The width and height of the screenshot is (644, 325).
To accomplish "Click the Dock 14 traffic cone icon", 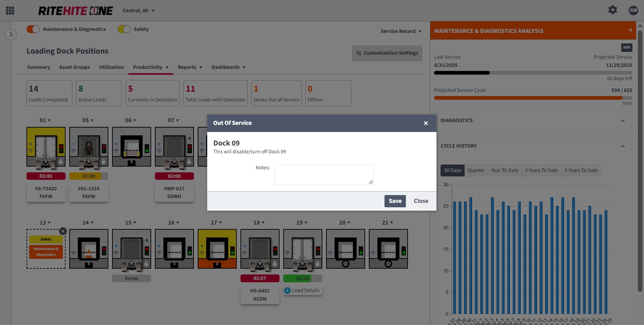I will [x=89, y=254].
